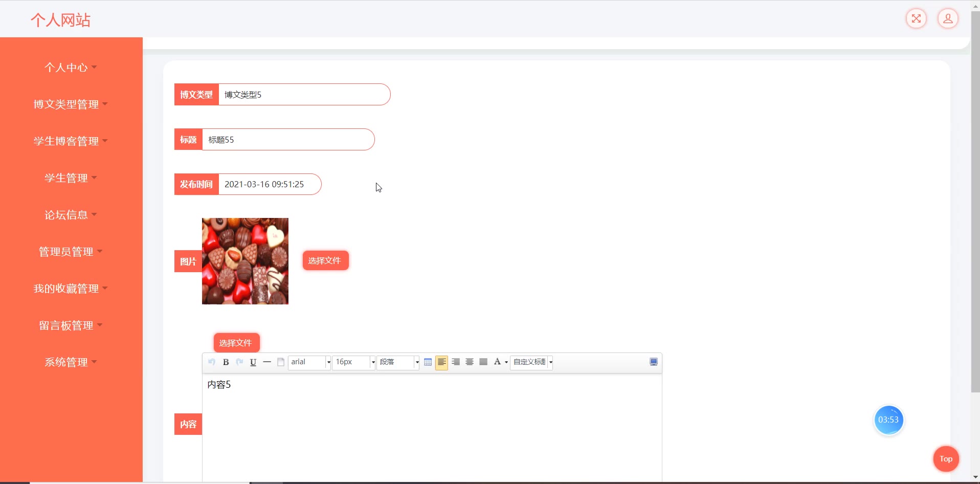Expand the 博文类型管理 sidebar menu
This screenshot has width=980, height=484.
click(71, 104)
